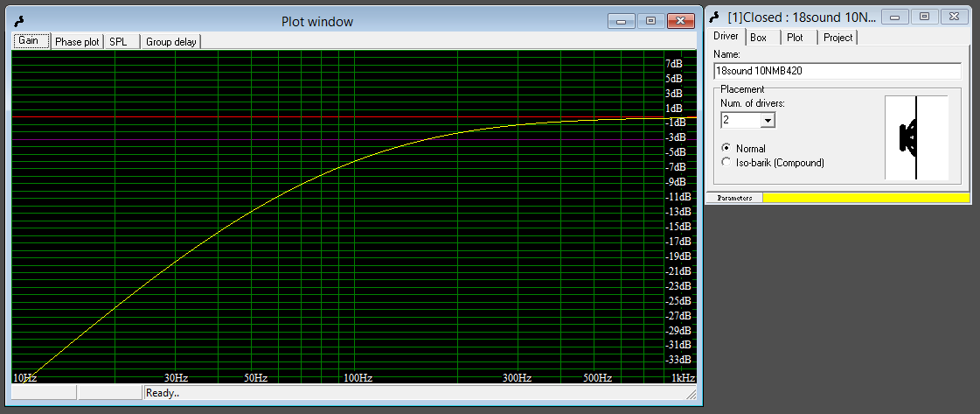Viewport: 980px width, 414px height.
Task: Close the Plot window
Action: pyautogui.click(x=679, y=21)
